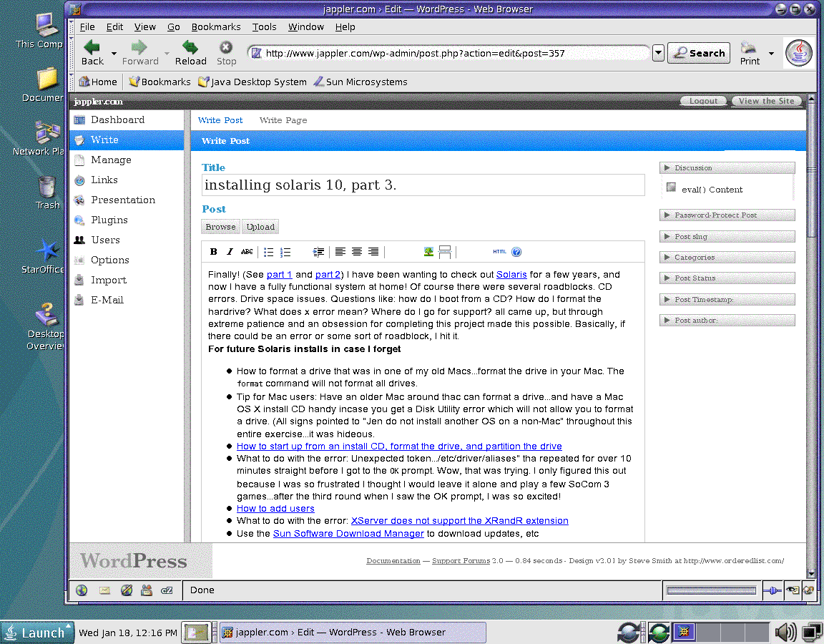Open the Print options dropdown arrow
The width and height of the screenshot is (824, 644).
tap(771, 54)
